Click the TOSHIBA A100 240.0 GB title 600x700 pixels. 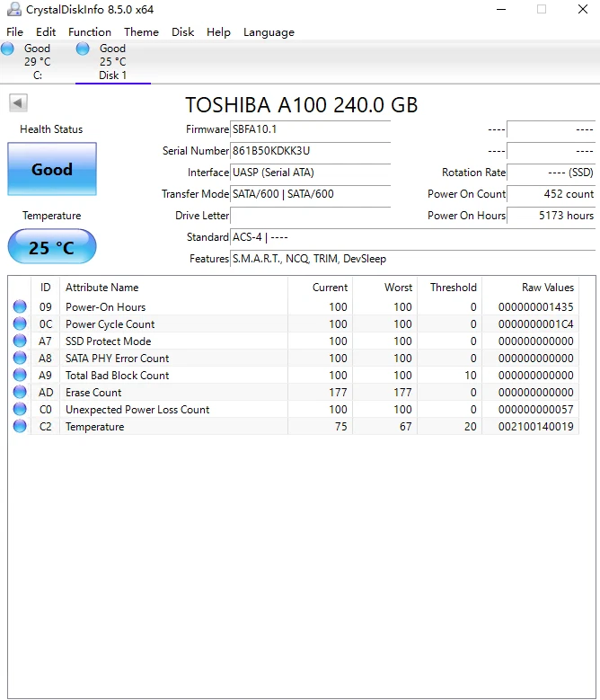pyautogui.click(x=302, y=105)
